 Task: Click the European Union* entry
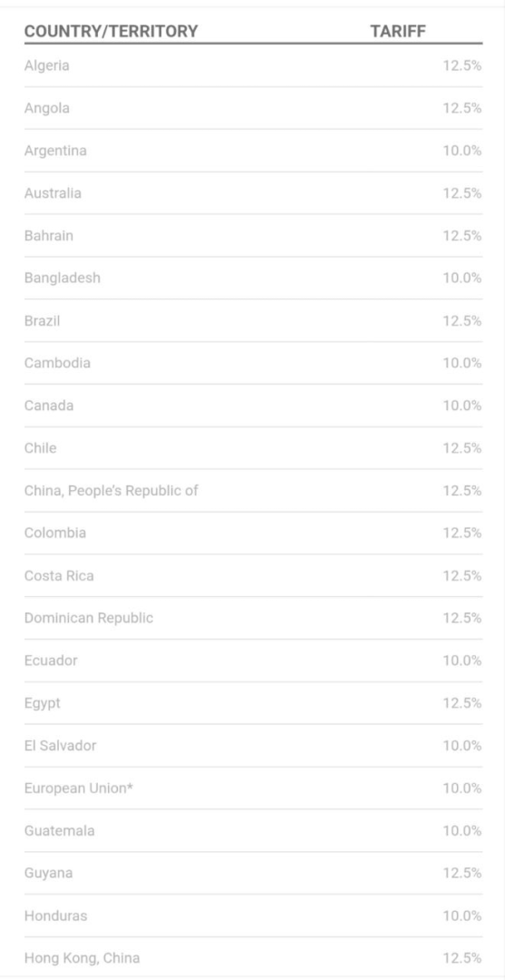pyautogui.click(x=79, y=789)
